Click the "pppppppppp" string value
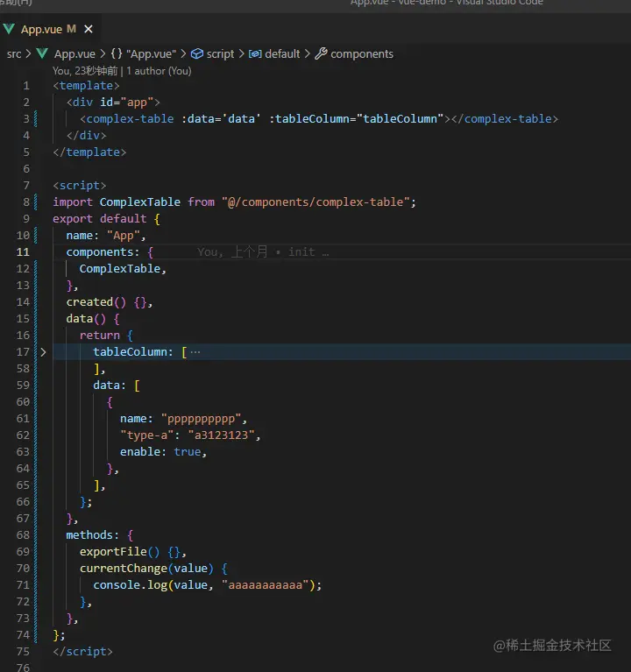The width and height of the screenshot is (631, 672). 201,419
